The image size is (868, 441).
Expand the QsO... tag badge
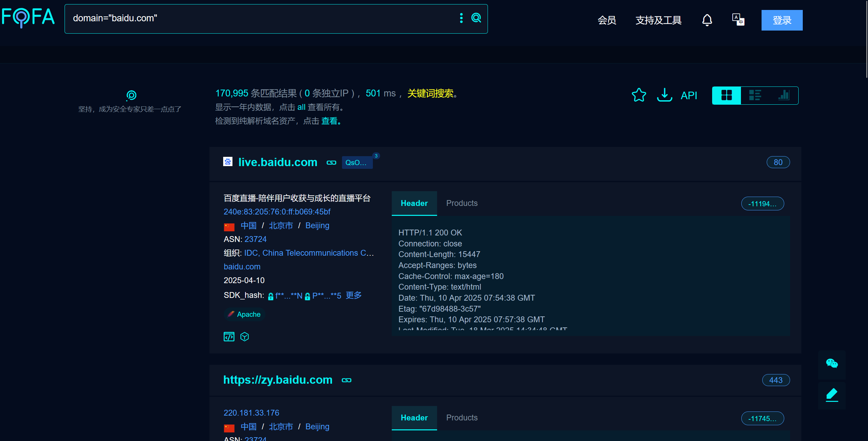pos(357,163)
